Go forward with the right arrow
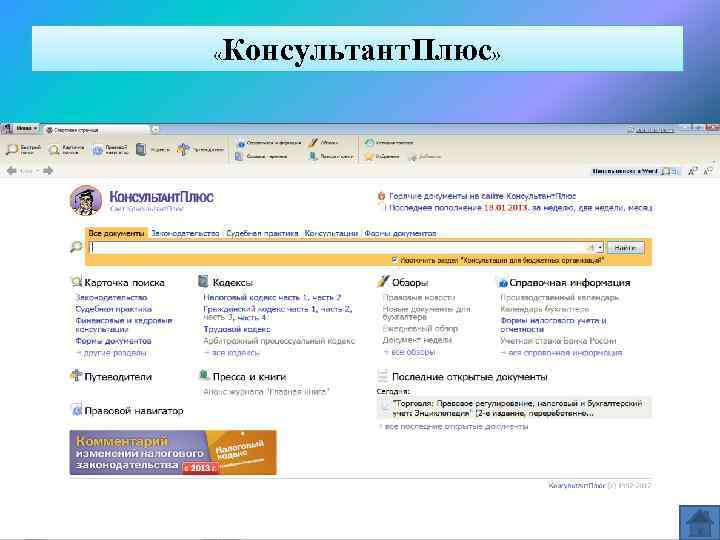The image size is (720, 540). [x=48, y=171]
